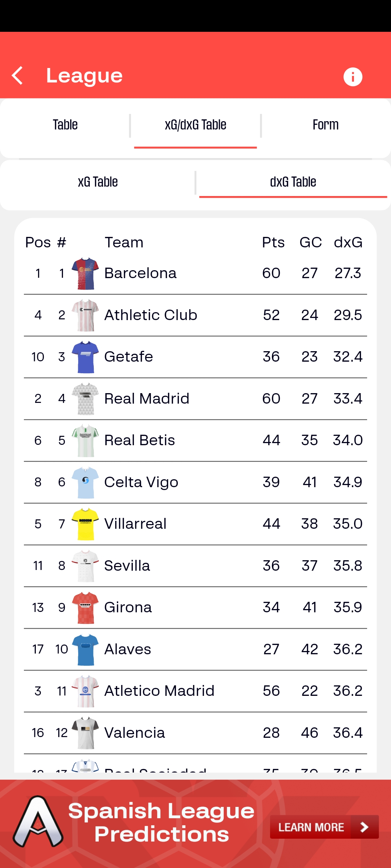Tap Alaves' blue jersey icon

85,650
